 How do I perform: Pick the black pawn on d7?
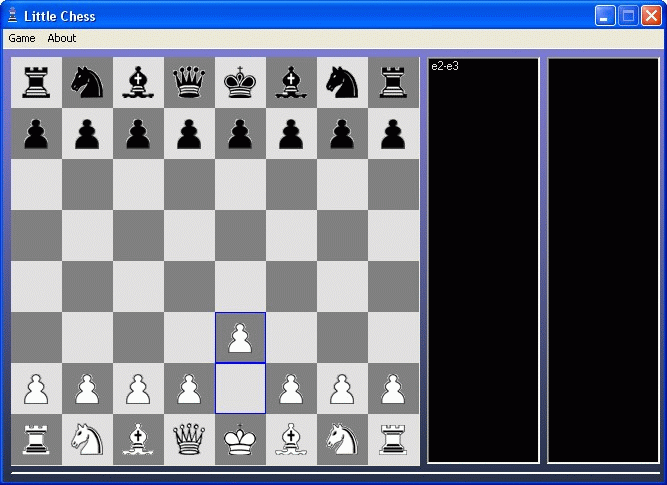click(189, 134)
